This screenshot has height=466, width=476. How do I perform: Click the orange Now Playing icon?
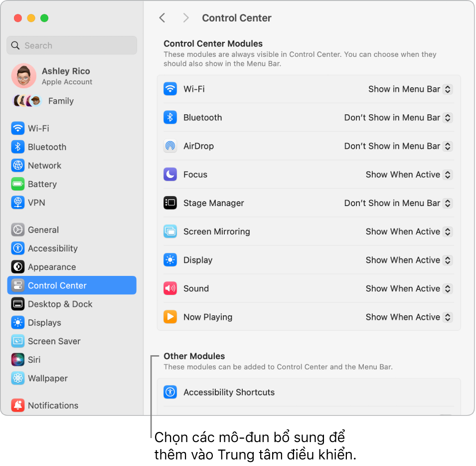pos(170,317)
